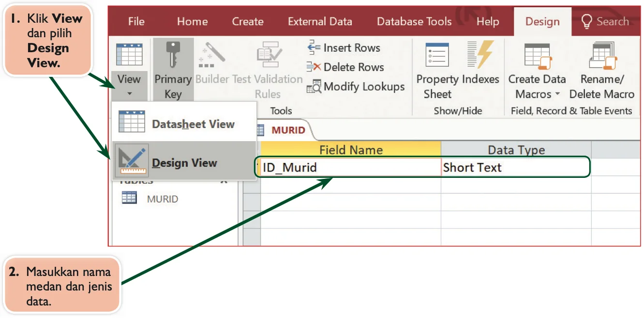Choose Design View from menu
The height and width of the screenshot is (319, 644).
(x=184, y=161)
